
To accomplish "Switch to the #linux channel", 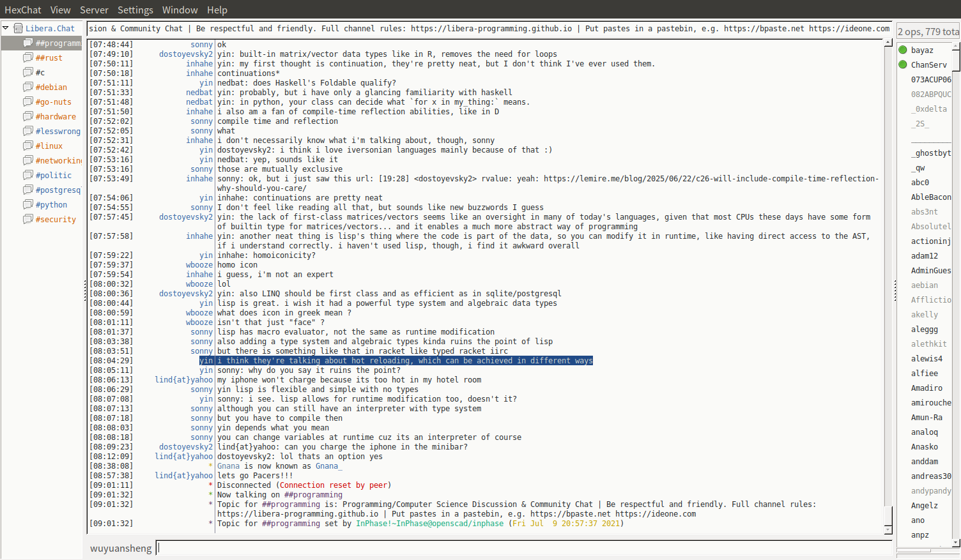I will pos(49,146).
